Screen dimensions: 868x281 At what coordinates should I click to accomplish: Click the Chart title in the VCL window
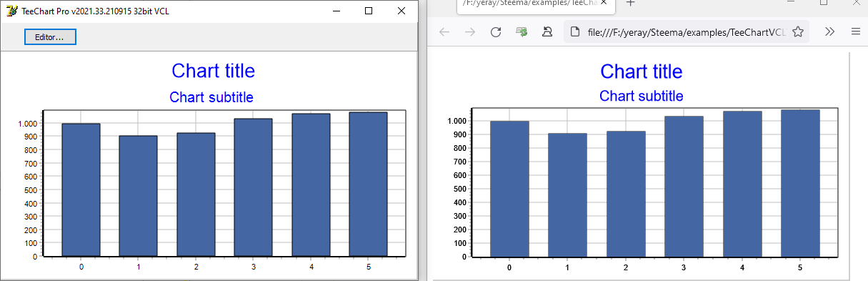[213, 71]
